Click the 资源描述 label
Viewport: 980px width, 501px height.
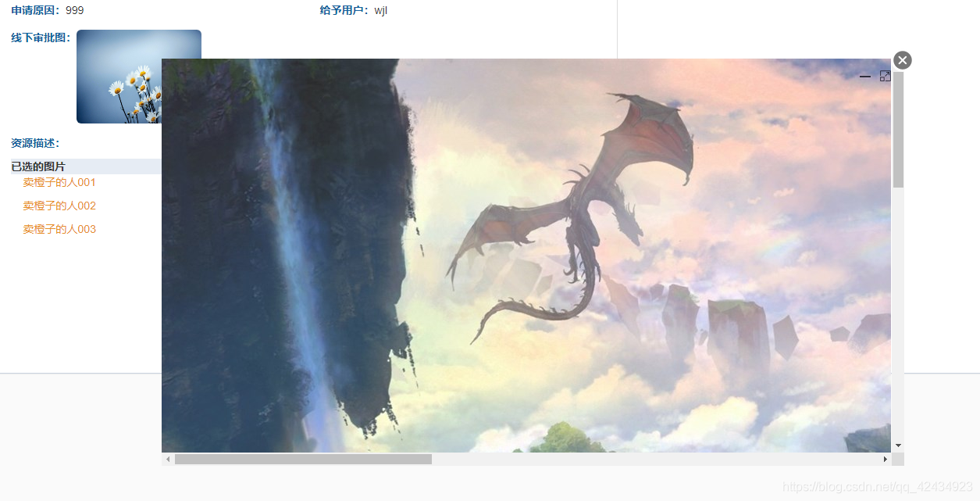[35, 143]
